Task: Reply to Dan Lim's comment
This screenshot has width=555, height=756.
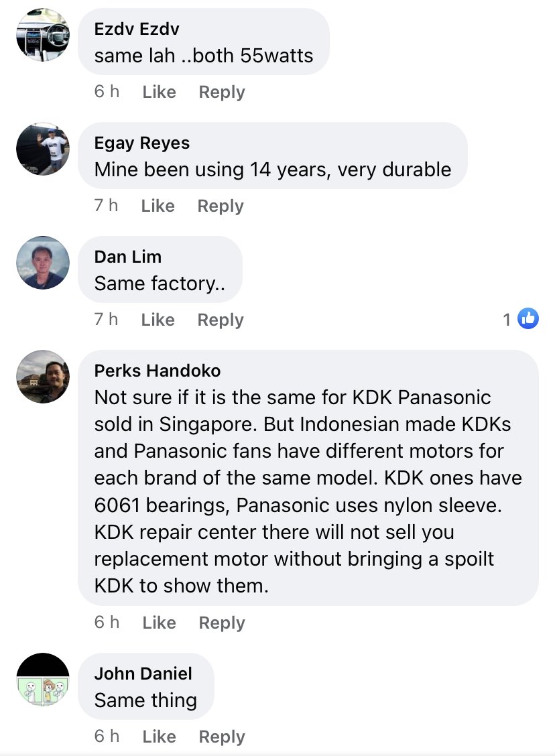Action: [x=221, y=320]
